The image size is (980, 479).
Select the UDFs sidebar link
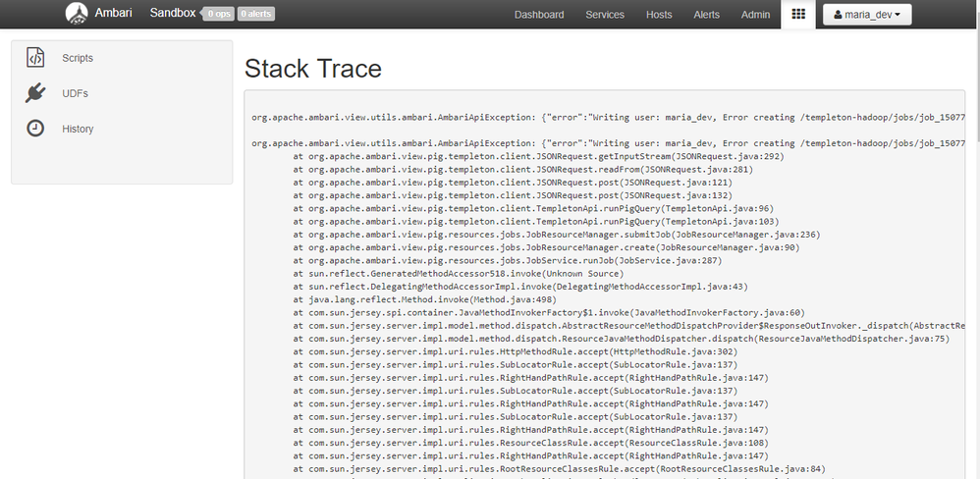coord(76,93)
